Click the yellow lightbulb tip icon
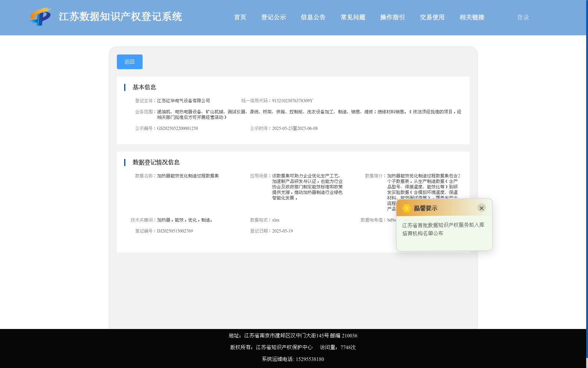Viewport: 588px width, 368px height. 406,208
